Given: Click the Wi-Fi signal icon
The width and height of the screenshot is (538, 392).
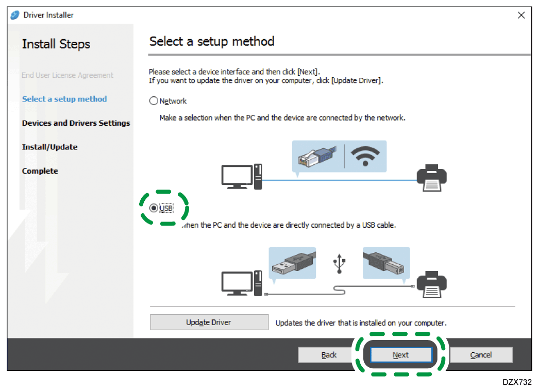Looking at the screenshot, I should (365, 155).
